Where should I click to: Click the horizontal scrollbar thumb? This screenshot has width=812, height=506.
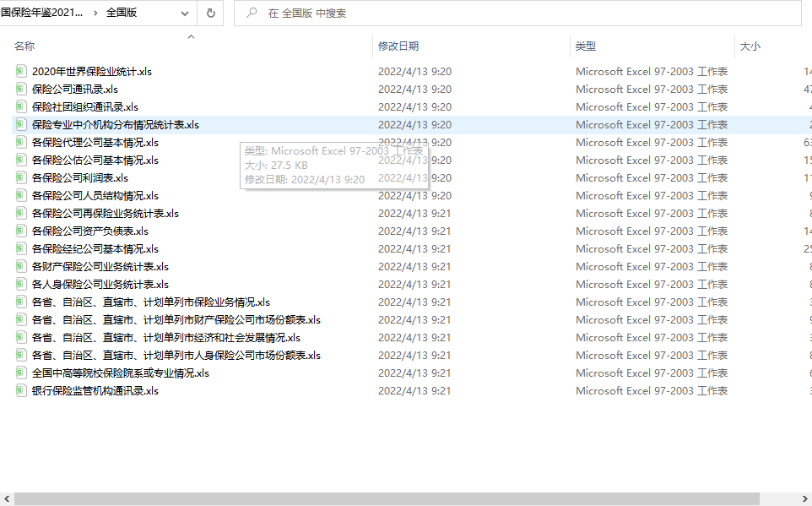387,498
